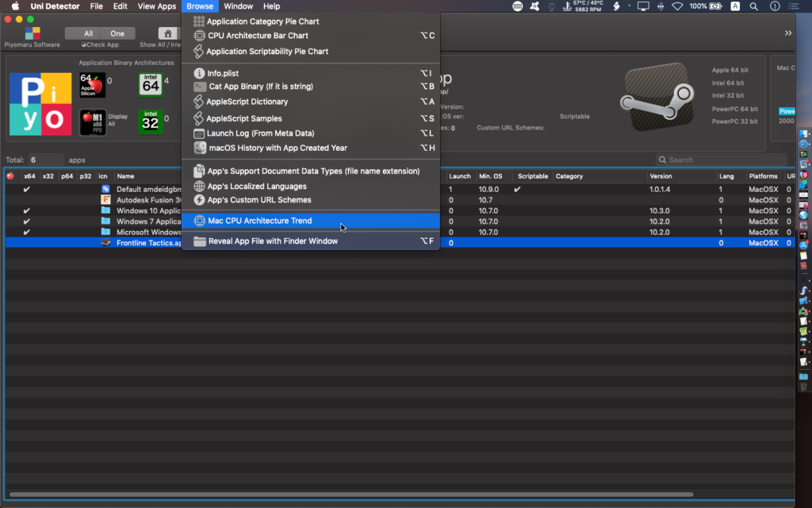This screenshot has height=508, width=812.
Task: Click the Steam application icon preview
Action: pos(657,97)
